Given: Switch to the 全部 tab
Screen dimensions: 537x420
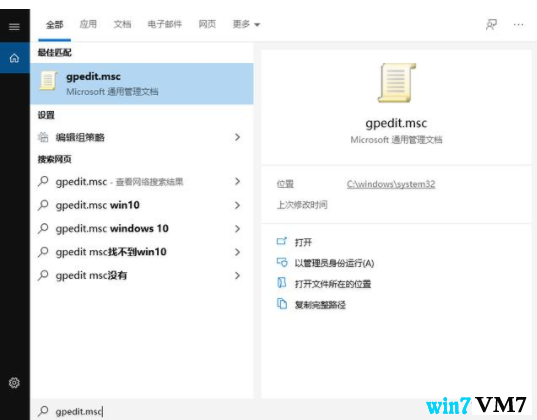Looking at the screenshot, I should coord(54,24).
